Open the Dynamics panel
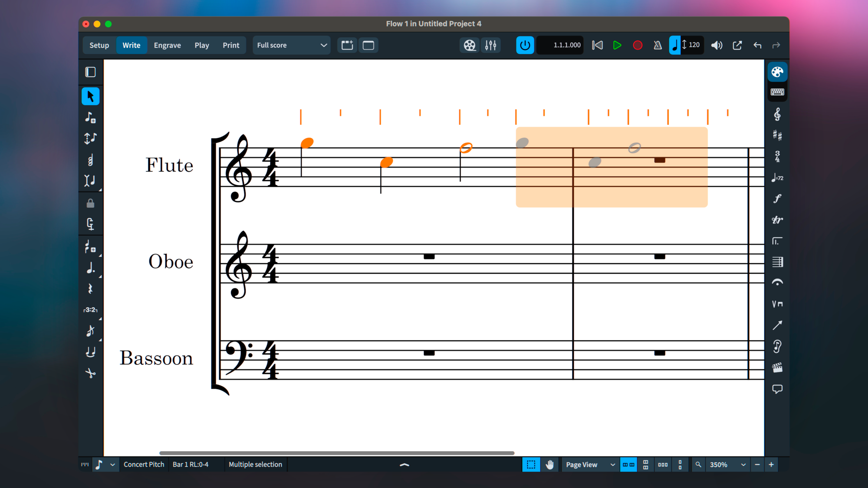 coord(777,199)
